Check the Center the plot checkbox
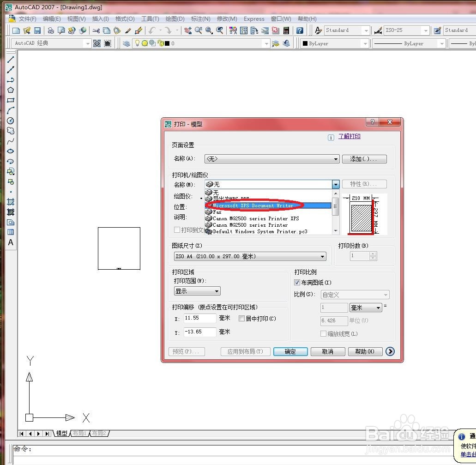Screen dimensions: 476x465 pos(241,318)
